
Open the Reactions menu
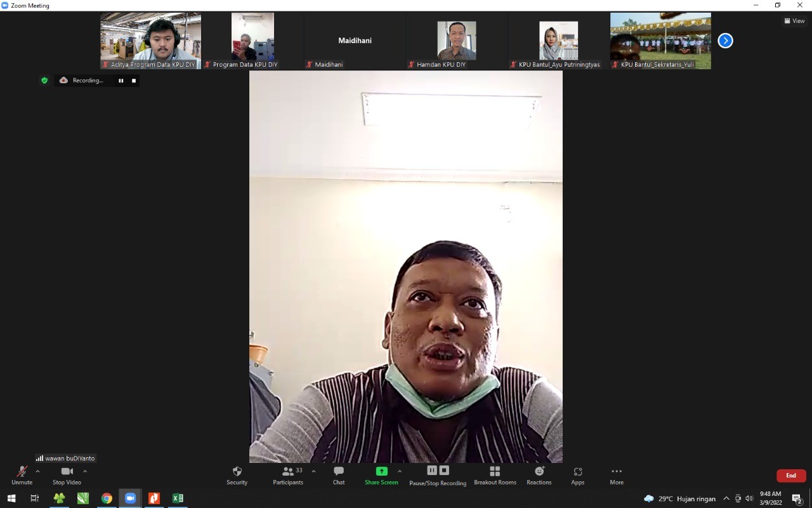[539, 475]
